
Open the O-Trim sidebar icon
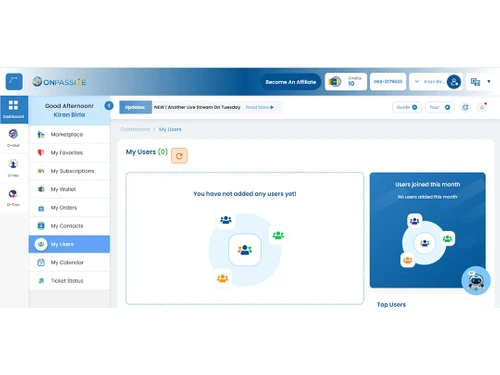[x=13, y=197]
